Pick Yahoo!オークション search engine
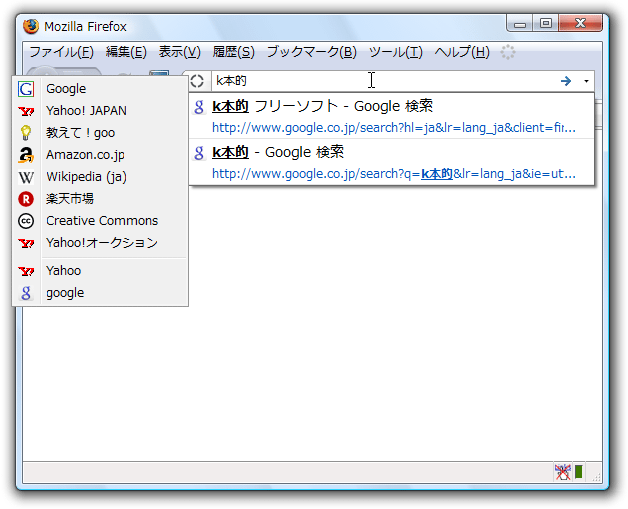This screenshot has height=509, width=628. pyautogui.click(x=100, y=243)
